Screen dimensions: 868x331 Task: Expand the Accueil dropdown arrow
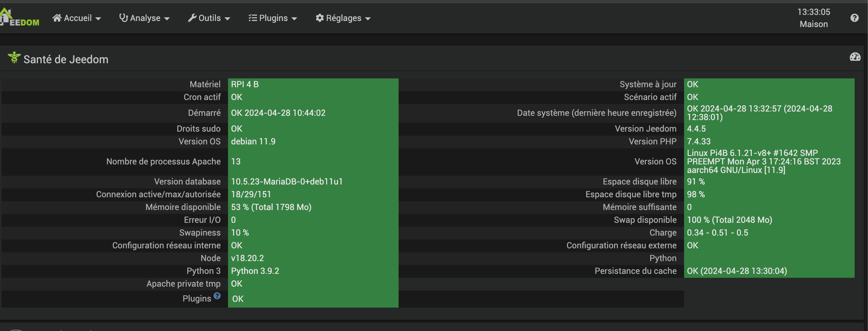point(98,19)
